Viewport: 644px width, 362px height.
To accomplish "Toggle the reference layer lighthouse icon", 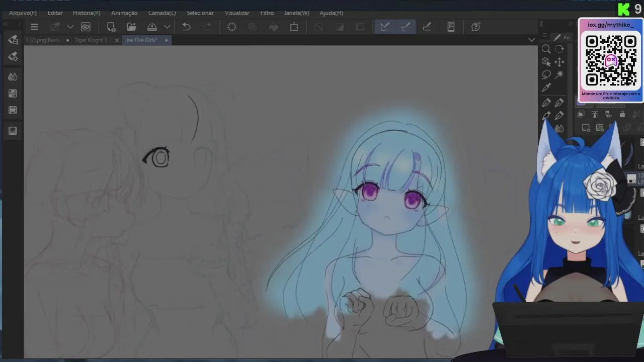I will pyautogui.click(x=595, y=114).
